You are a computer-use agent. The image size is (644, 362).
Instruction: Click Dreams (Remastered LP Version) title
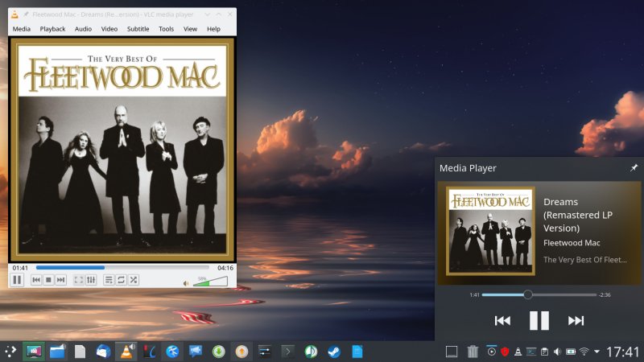pos(578,215)
